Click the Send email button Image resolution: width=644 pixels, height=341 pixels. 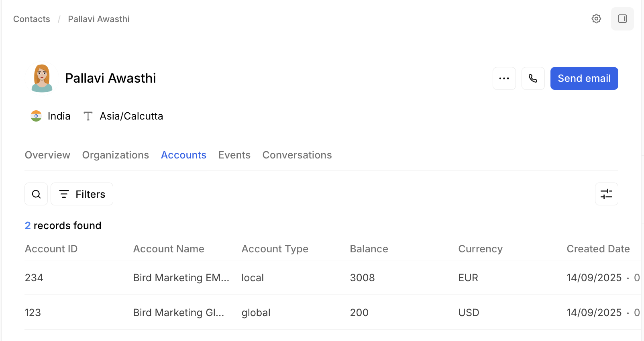pos(584,79)
